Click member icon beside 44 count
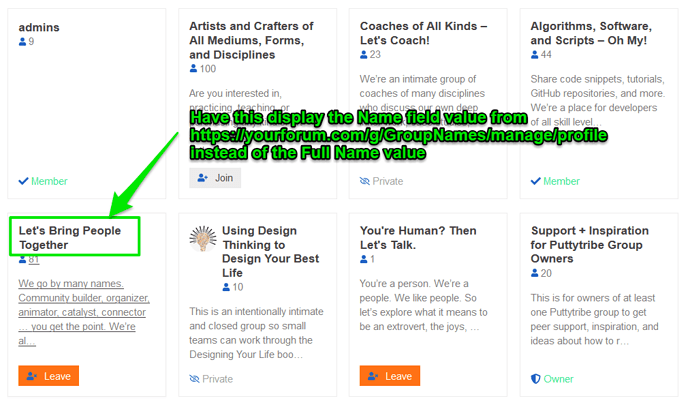This screenshot has height=404, width=690. tap(534, 55)
